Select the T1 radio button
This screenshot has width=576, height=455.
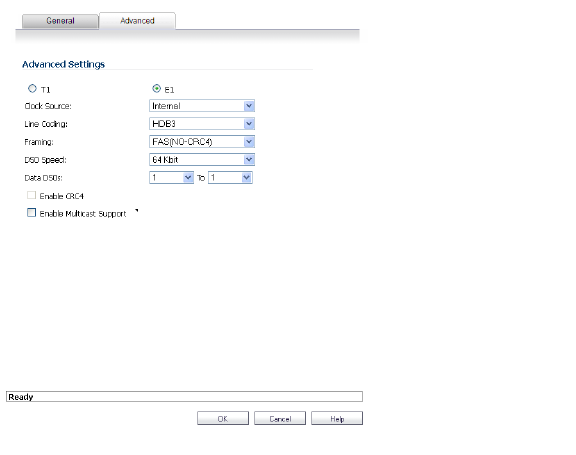pyautogui.click(x=32, y=89)
